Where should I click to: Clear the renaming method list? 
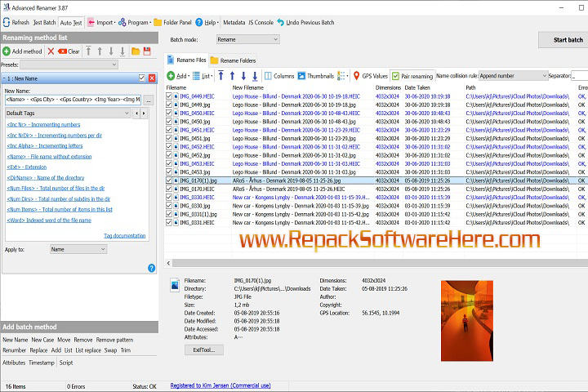click(69, 51)
